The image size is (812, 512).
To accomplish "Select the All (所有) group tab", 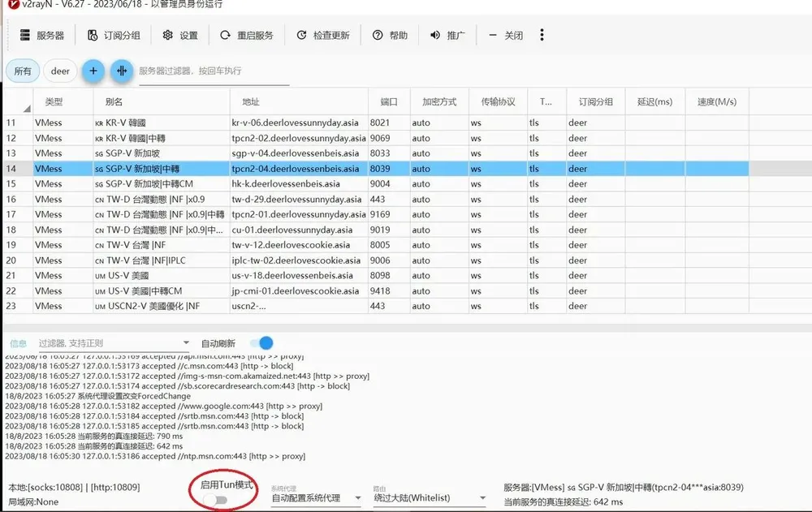I will coord(23,71).
